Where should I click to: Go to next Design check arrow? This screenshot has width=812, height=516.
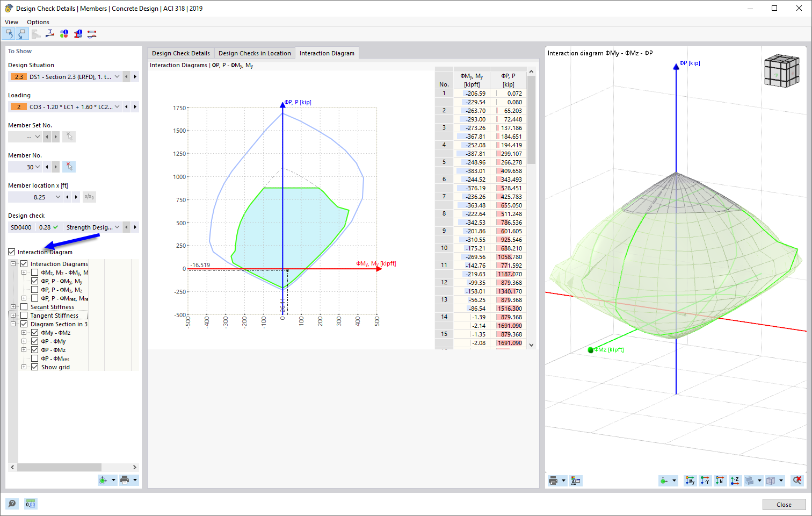coord(135,227)
